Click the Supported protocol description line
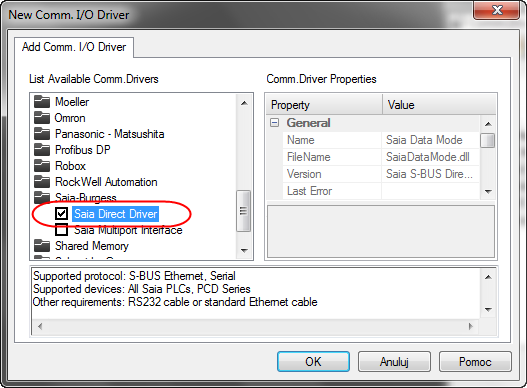Viewport: 527px width, 388px height. (x=134, y=276)
